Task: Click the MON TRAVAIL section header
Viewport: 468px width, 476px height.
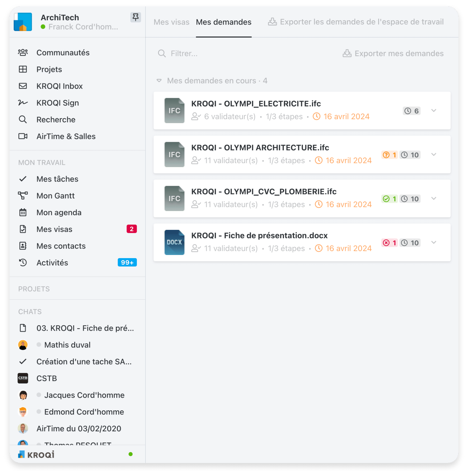Action: tap(42, 163)
